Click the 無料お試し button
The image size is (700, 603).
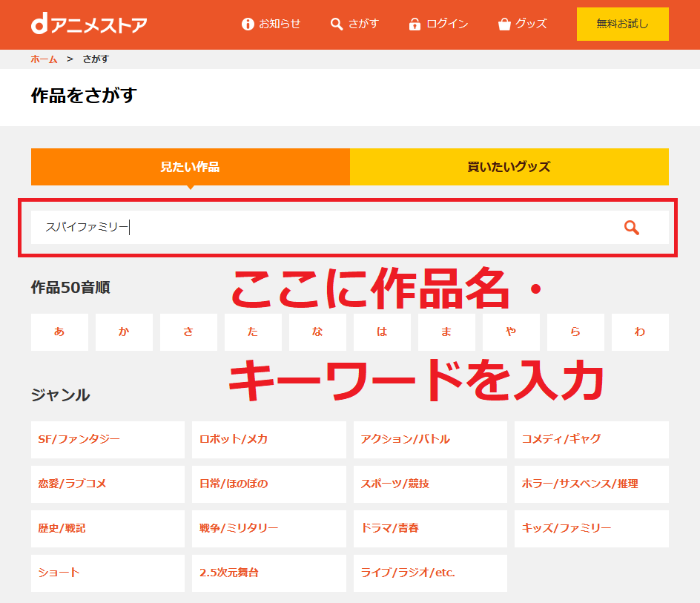(x=623, y=24)
